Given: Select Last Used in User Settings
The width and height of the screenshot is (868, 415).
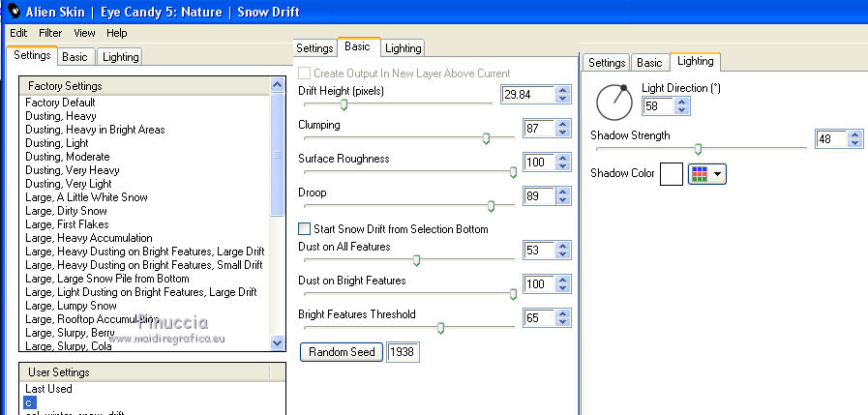Looking at the screenshot, I should tap(48, 389).
